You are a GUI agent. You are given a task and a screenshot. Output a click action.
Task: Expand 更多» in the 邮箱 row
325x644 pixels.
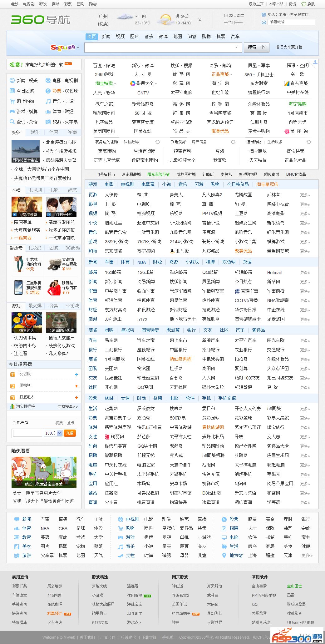coord(305,273)
